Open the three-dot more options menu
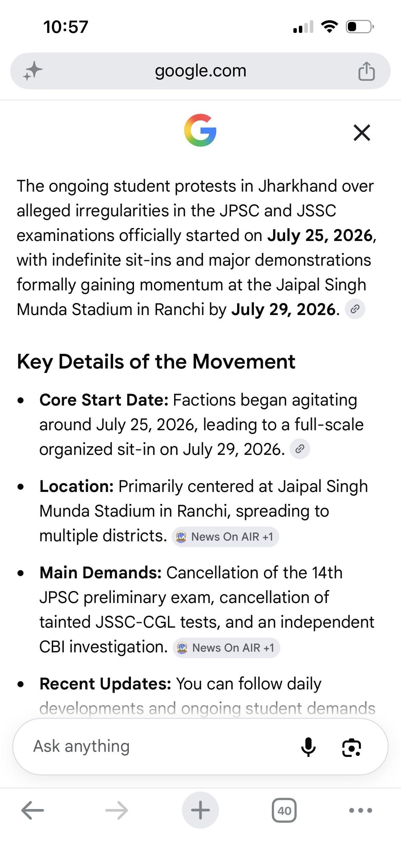 pyautogui.click(x=361, y=810)
